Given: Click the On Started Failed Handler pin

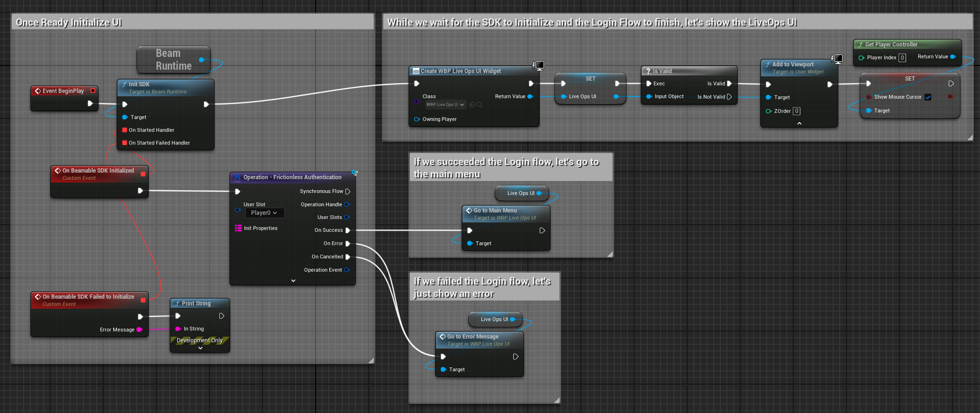Looking at the screenshot, I should (x=125, y=143).
